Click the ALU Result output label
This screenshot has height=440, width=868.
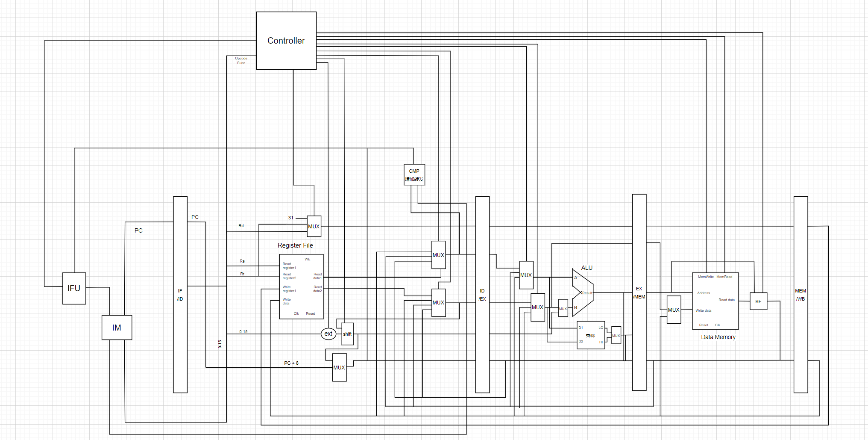pyautogui.click(x=587, y=293)
